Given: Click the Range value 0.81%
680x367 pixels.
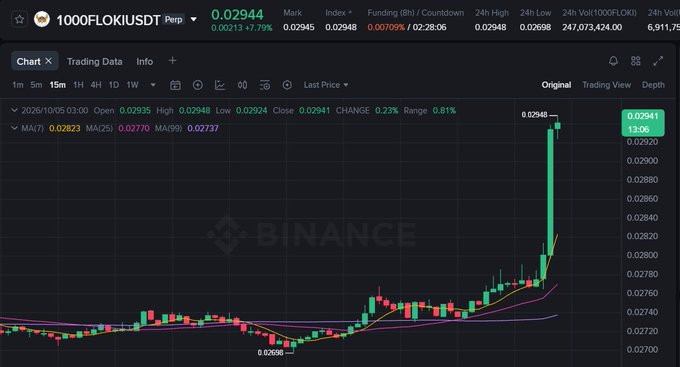Looking at the screenshot, I should click(x=444, y=111).
